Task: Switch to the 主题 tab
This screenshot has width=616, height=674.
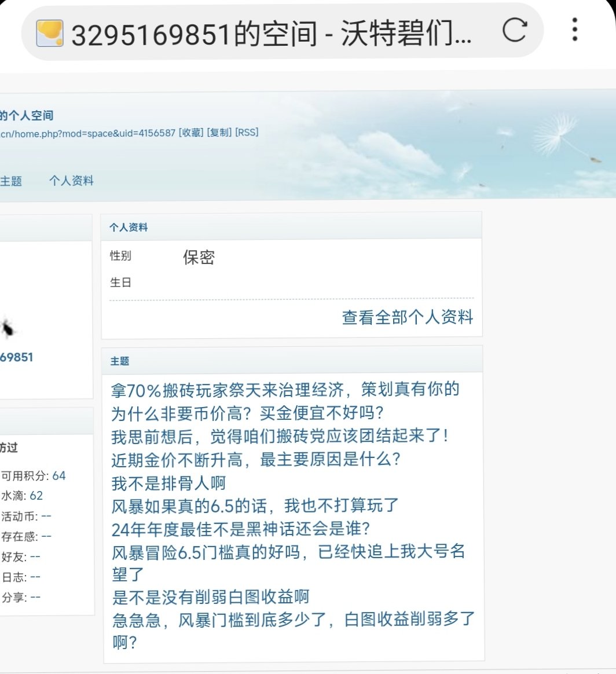Action: [x=11, y=181]
